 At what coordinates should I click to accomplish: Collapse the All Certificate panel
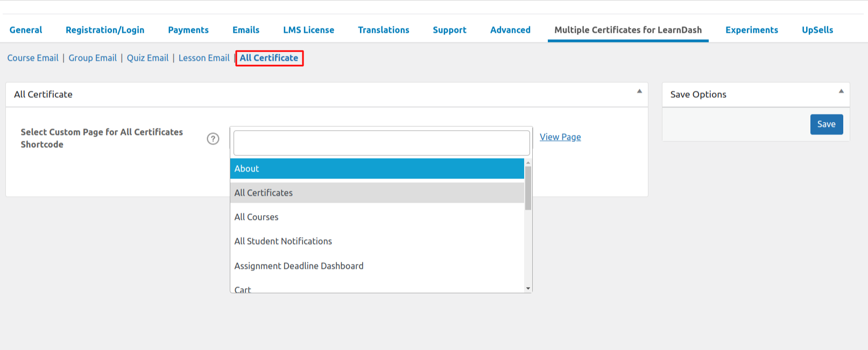(x=639, y=91)
